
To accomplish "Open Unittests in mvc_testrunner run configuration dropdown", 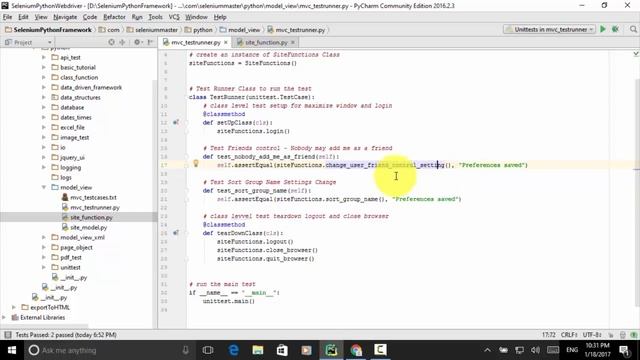I will (x=549, y=29).
